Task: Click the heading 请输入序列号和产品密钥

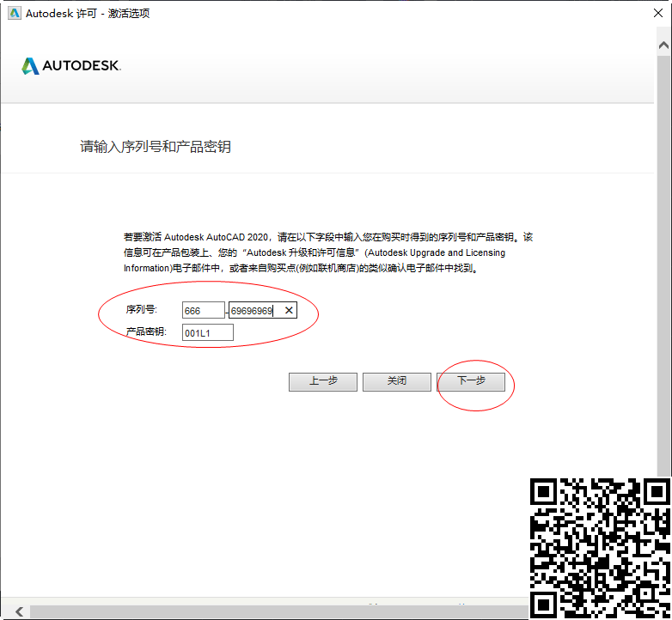Action: pos(156,147)
